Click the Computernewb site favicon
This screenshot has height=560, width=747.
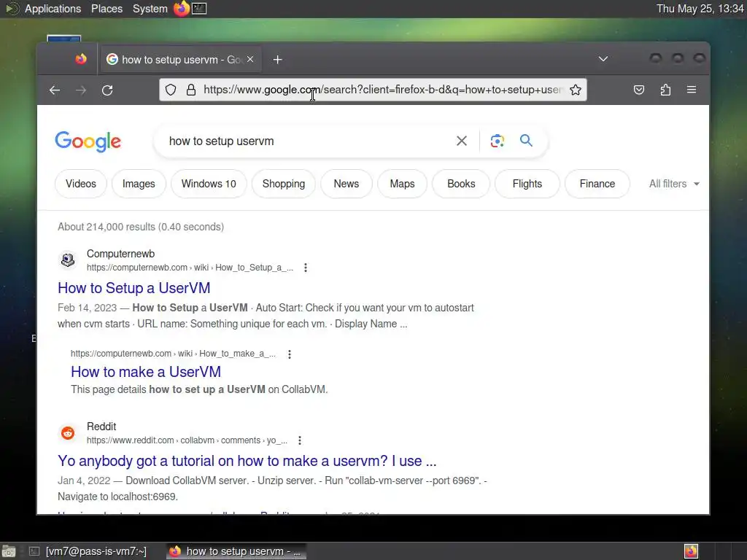(x=68, y=260)
